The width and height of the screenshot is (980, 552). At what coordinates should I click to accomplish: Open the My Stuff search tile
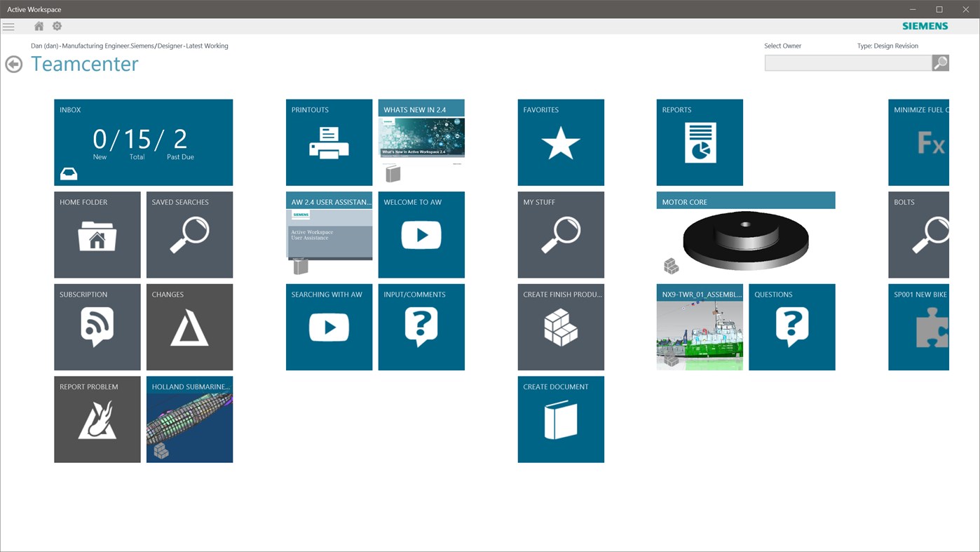tap(561, 234)
